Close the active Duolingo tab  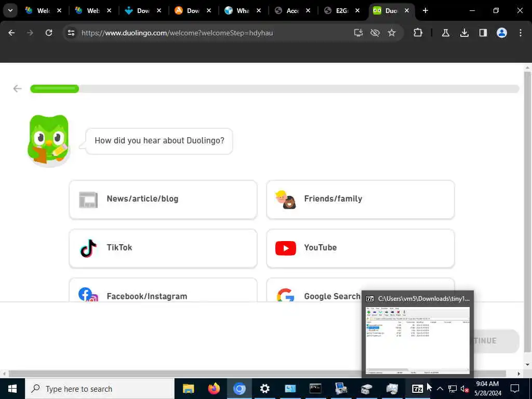[x=406, y=10]
